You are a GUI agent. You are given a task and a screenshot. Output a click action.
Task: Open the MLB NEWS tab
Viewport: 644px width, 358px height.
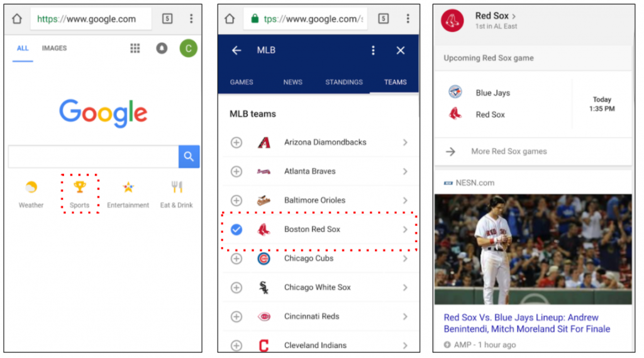point(293,82)
